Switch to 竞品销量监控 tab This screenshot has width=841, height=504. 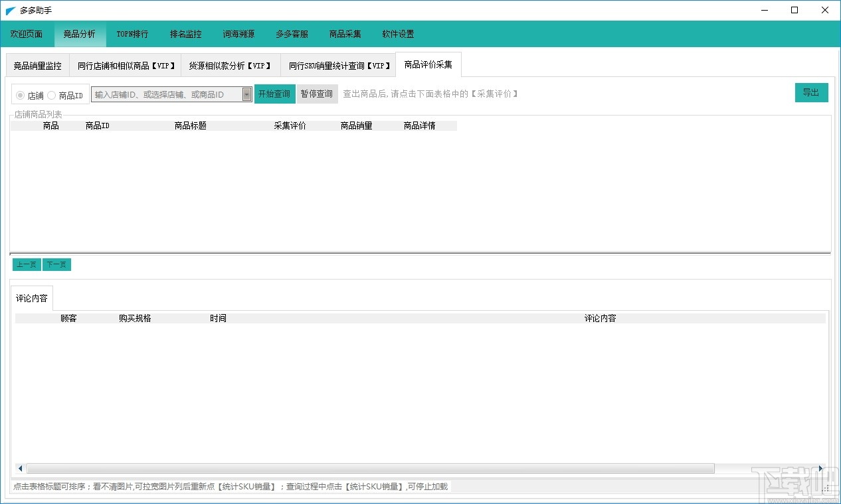(x=38, y=66)
